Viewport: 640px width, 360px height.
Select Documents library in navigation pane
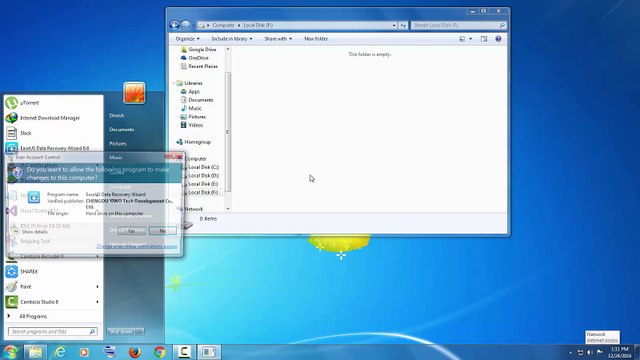tap(197, 100)
